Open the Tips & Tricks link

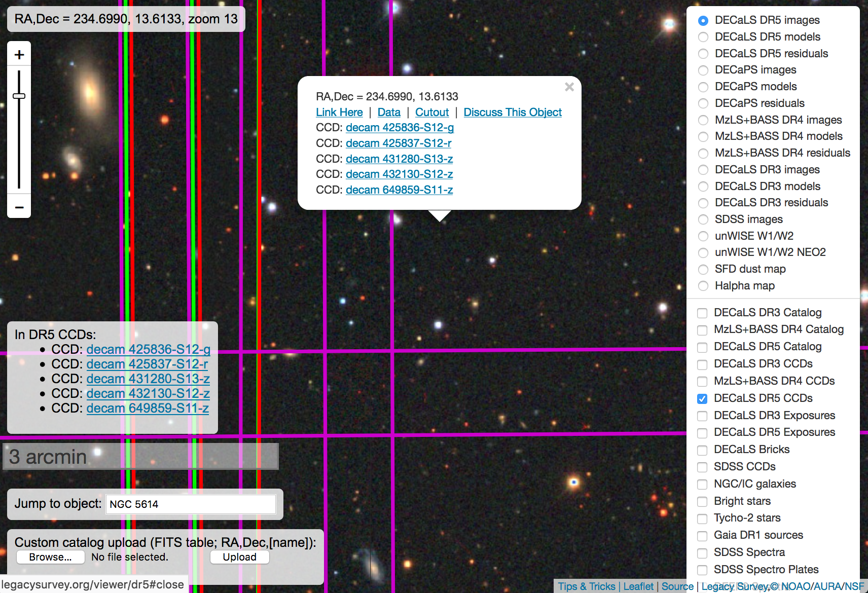click(587, 586)
